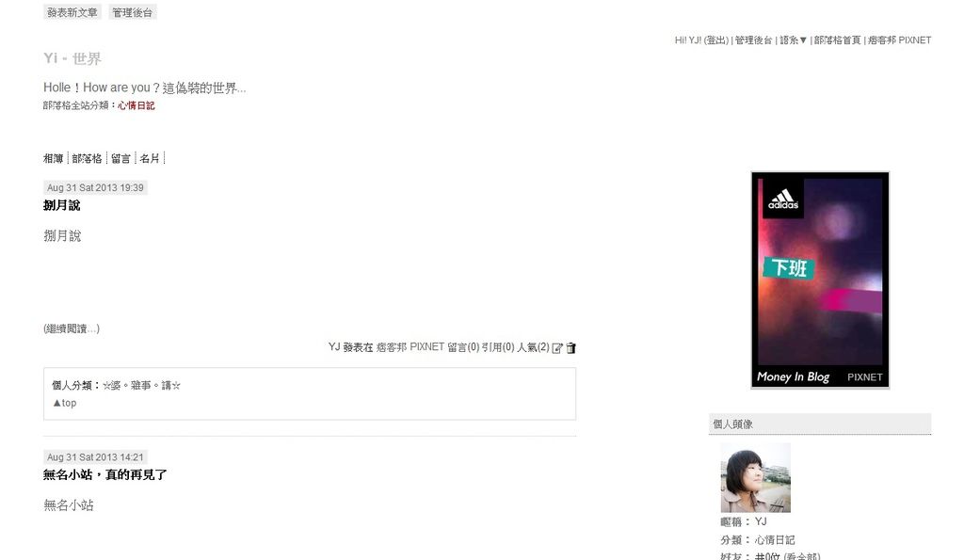Open the adidas Money In Blog ad
The image size is (964, 560).
(820, 280)
